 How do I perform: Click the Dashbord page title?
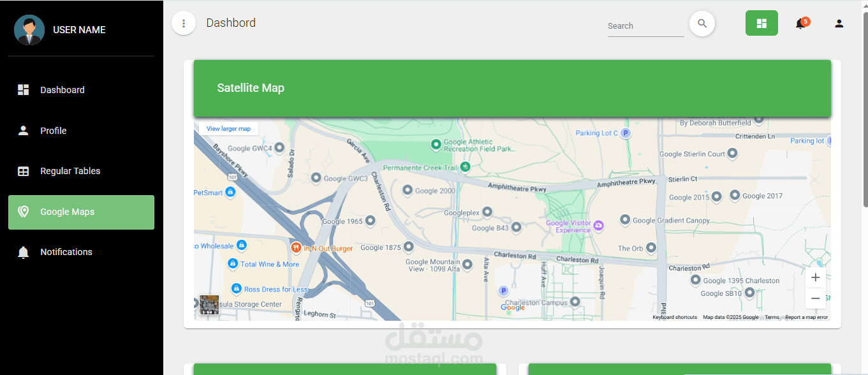(231, 23)
